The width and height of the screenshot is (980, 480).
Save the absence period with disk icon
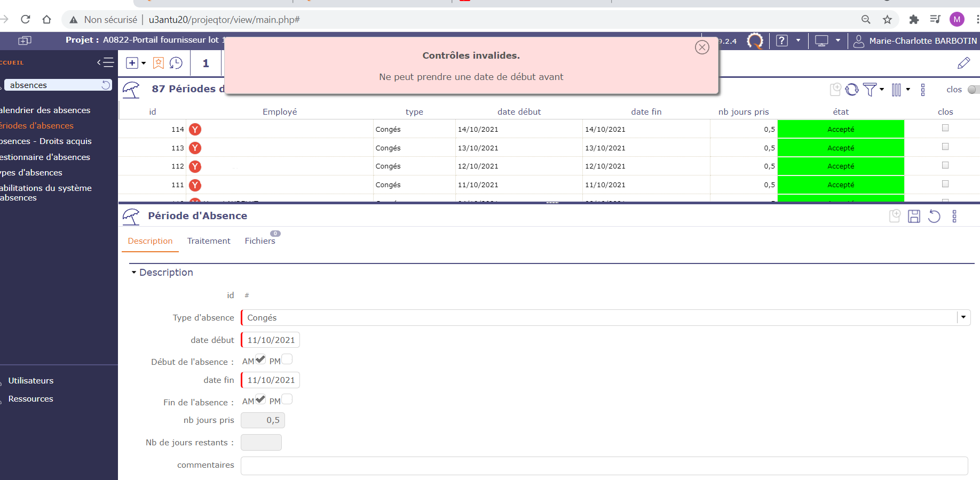(914, 216)
